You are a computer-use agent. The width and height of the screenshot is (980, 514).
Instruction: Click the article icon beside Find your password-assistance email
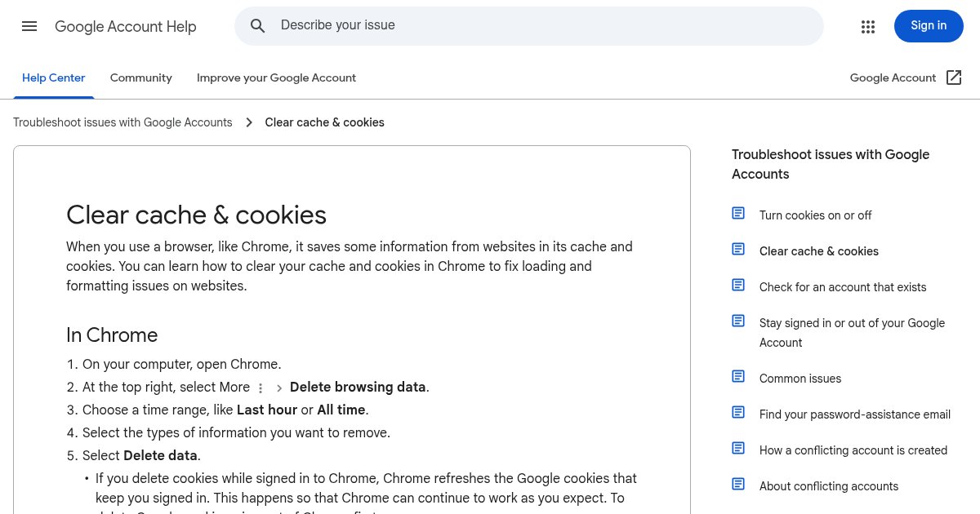738,412
